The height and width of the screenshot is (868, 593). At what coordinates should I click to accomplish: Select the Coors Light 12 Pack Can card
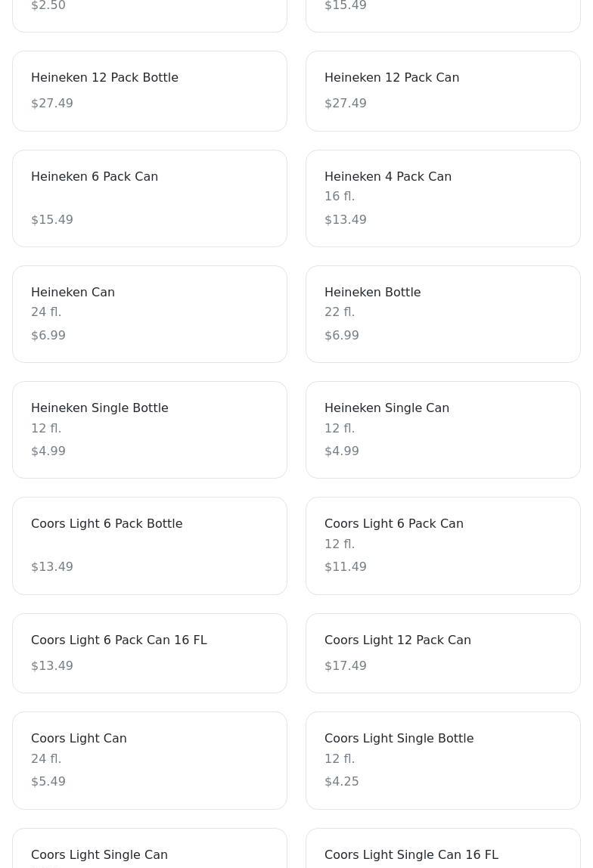[443, 653]
